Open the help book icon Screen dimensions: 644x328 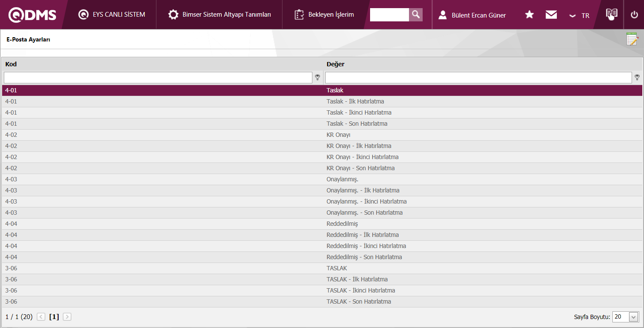point(612,14)
